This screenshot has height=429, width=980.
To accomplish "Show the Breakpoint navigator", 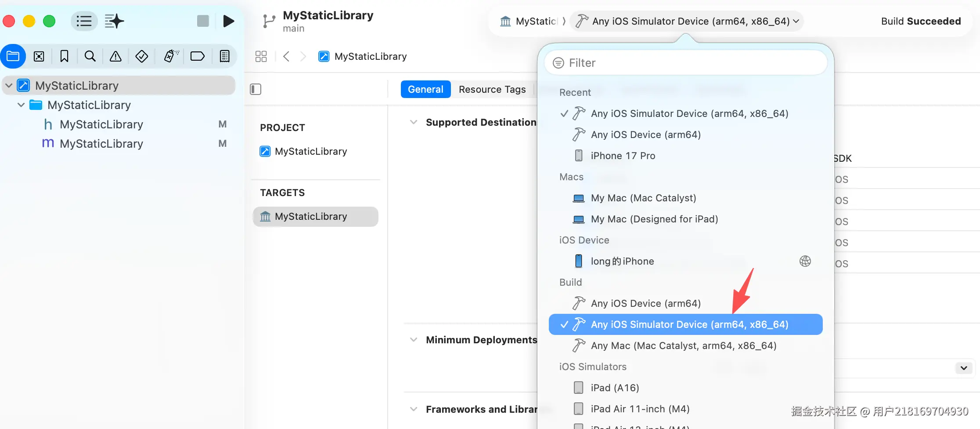I will (197, 56).
